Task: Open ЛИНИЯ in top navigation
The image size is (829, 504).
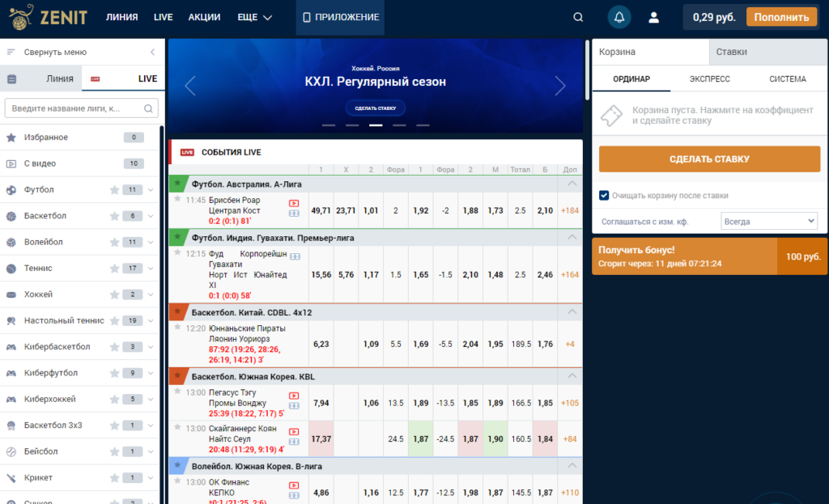Action: coord(121,18)
